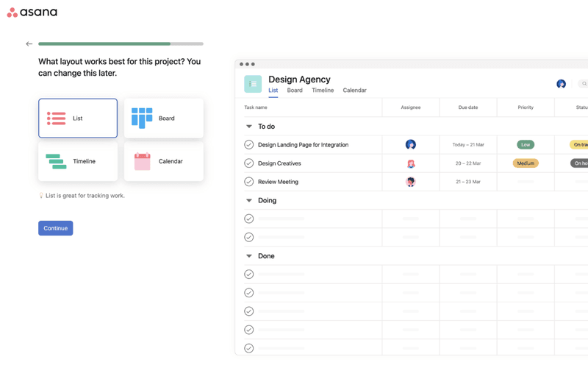Click the Design Agency project icon
The image size is (588, 365).
coord(253,84)
